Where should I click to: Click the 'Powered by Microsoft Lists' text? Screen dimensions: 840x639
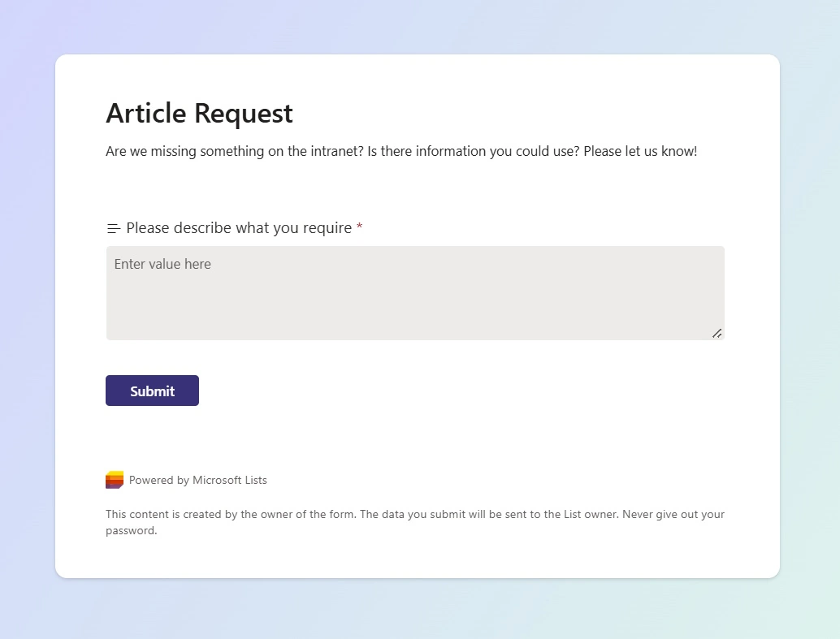click(x=197, y=480)
